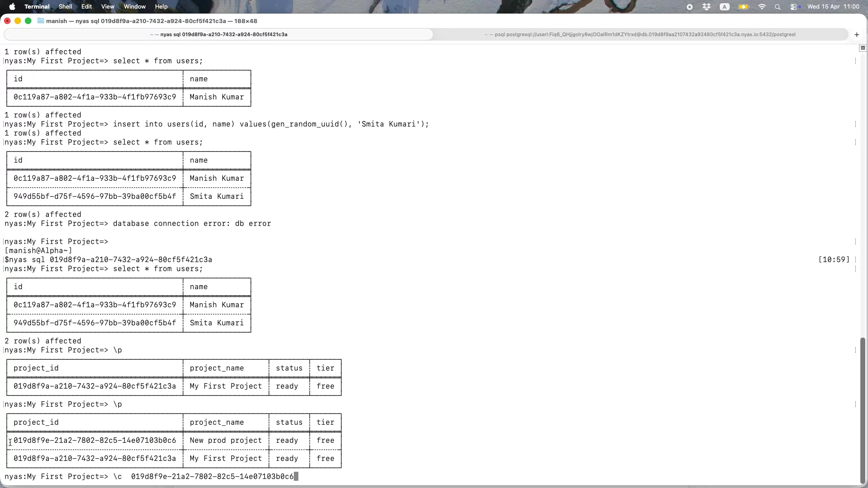Click the window title text

(x=151, y=21)
